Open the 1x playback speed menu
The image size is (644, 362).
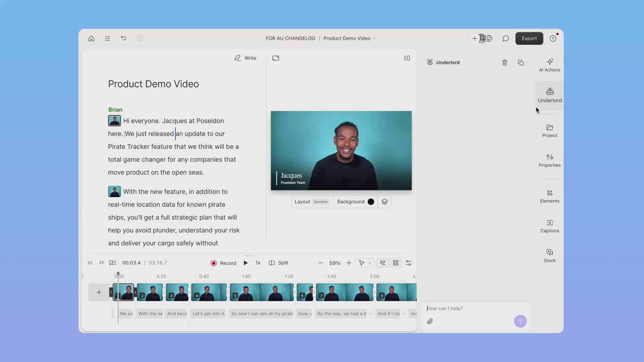(x=258, y=263)
